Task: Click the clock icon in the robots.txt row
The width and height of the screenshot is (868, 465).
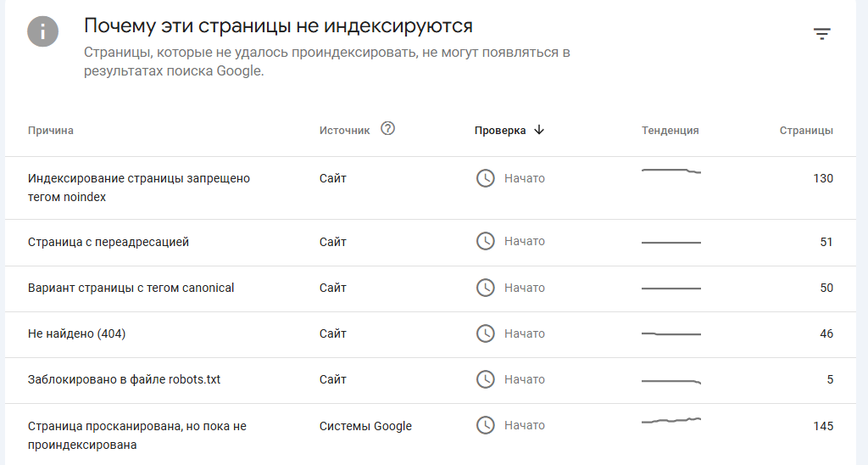Action: click(485, 379)
